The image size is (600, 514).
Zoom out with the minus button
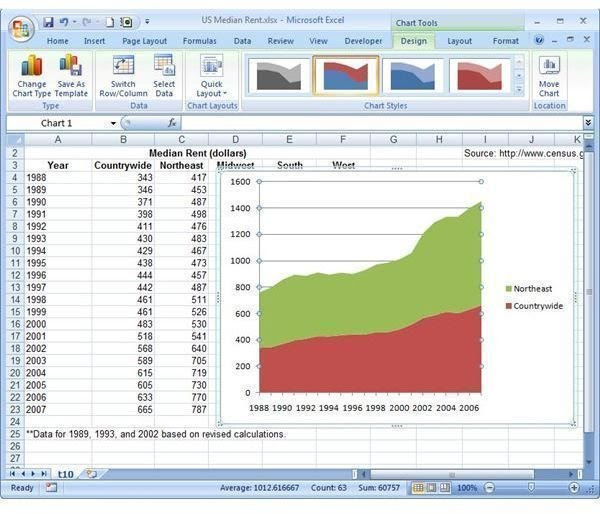tap(489, 488)
